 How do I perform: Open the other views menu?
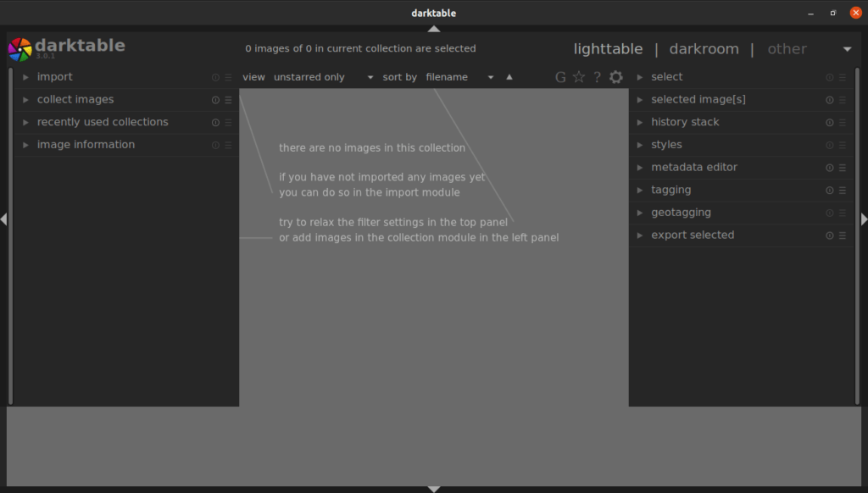(x=787, y=49)
